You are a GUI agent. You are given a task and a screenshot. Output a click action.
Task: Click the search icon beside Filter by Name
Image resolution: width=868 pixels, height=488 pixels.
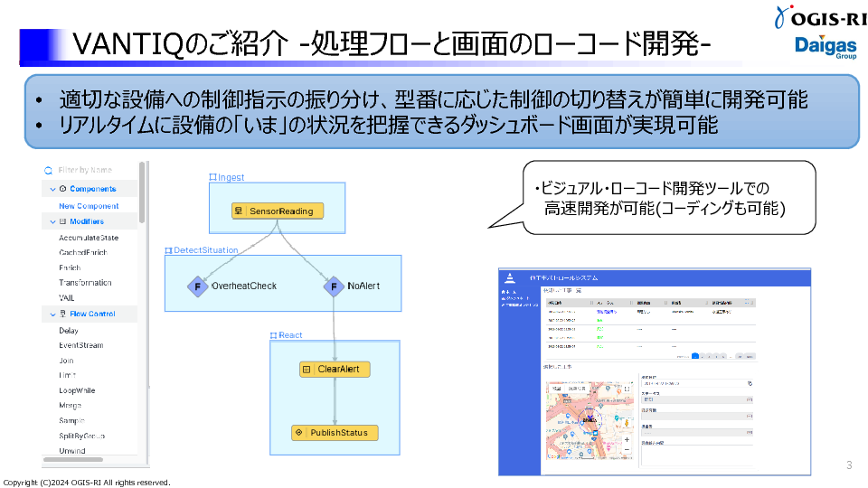[49, 170]
